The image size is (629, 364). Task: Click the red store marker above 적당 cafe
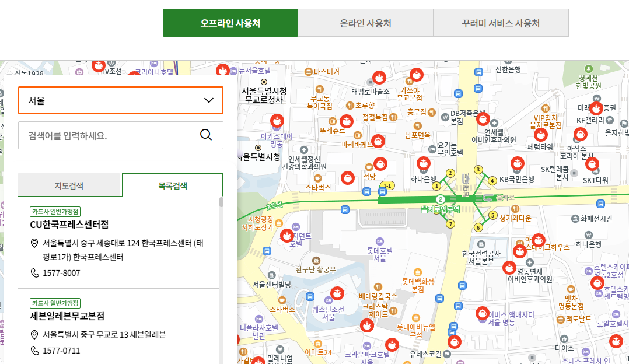click(x=380, y=163)
